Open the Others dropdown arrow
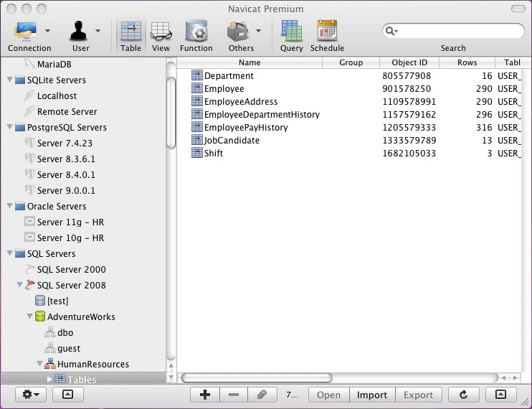The height and width of the screenshot is (409, 532). [259, 31]
